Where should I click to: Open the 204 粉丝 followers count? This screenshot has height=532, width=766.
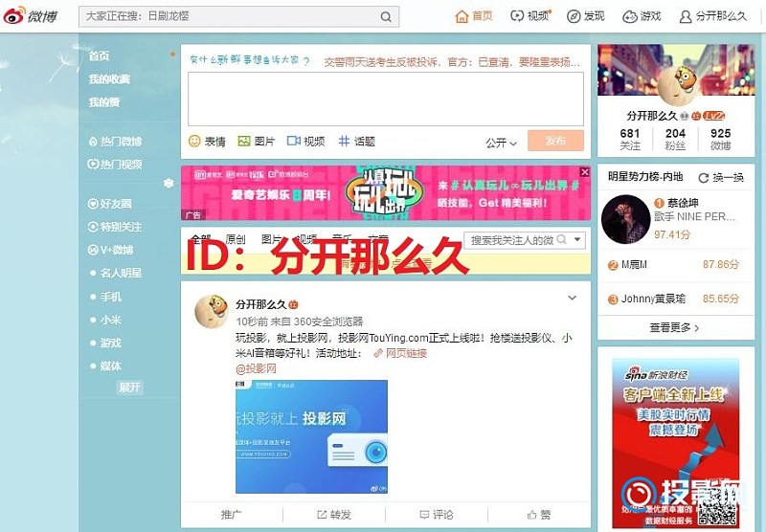(x=675, y=139)
